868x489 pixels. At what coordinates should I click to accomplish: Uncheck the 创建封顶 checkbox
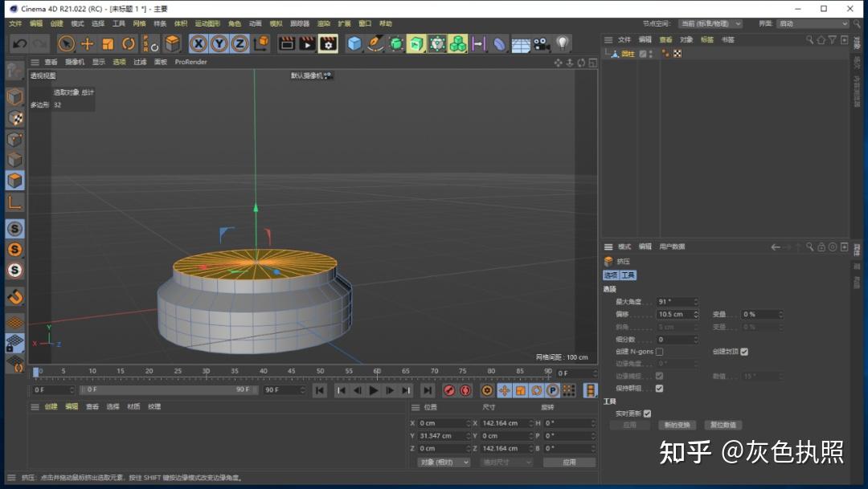(744, 352)
